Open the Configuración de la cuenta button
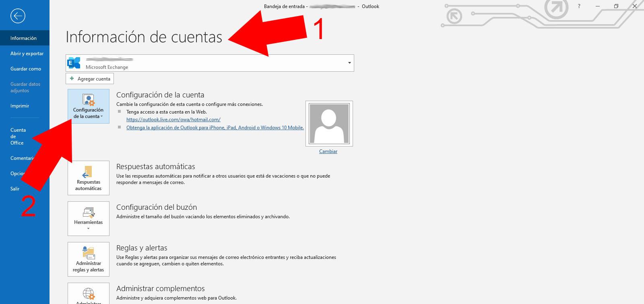 (x=89, y=106)
